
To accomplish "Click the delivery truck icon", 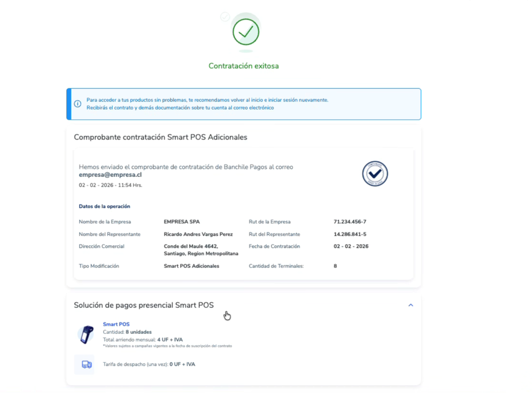I will pos(87,365).
